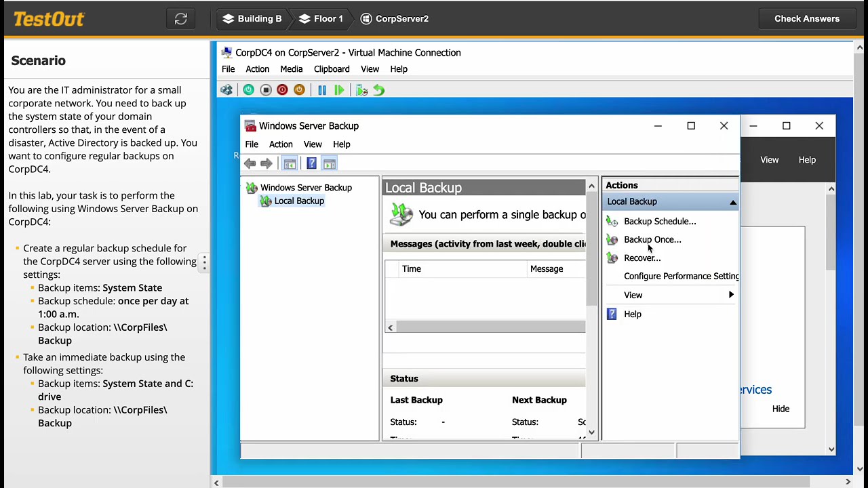Click the orange Save state icon
Screen dimensions: 868x488
(x=299, y=90)
